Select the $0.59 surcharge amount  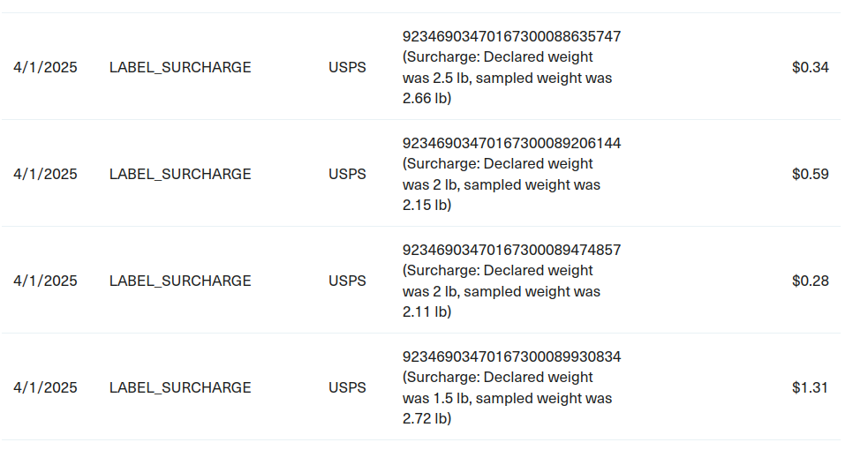pos(810,174)
